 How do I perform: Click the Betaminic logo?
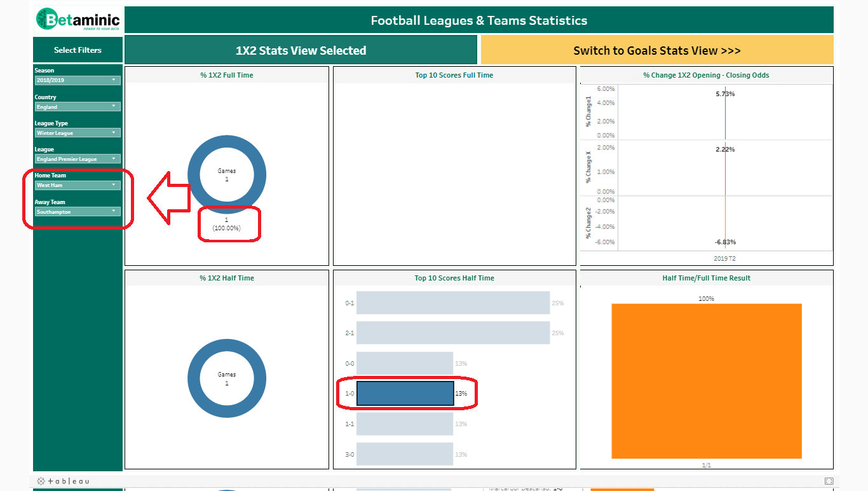78,20
